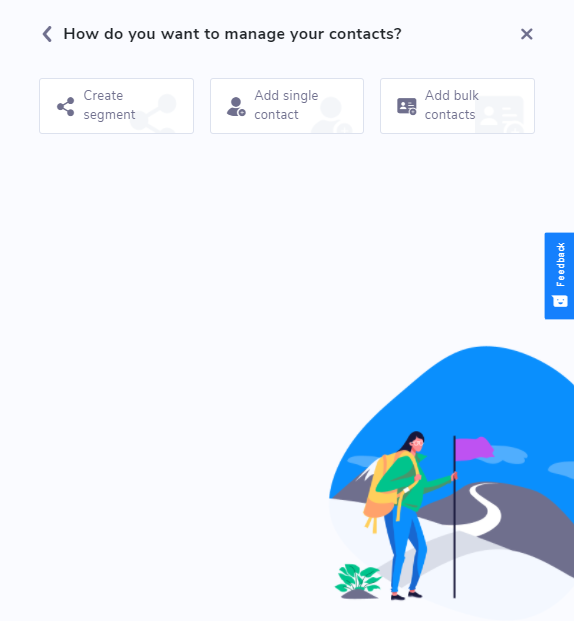Click the purple flag in the illustration
574x621 pixels.
click(474, 449)
